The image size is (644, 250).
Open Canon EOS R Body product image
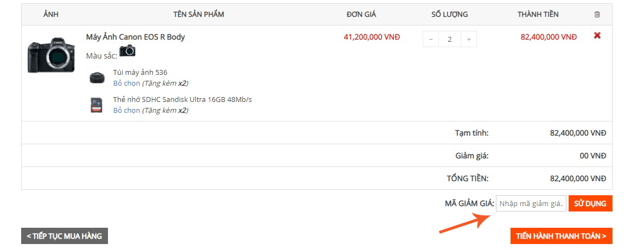pyautogui.click(x=51, y=55)
